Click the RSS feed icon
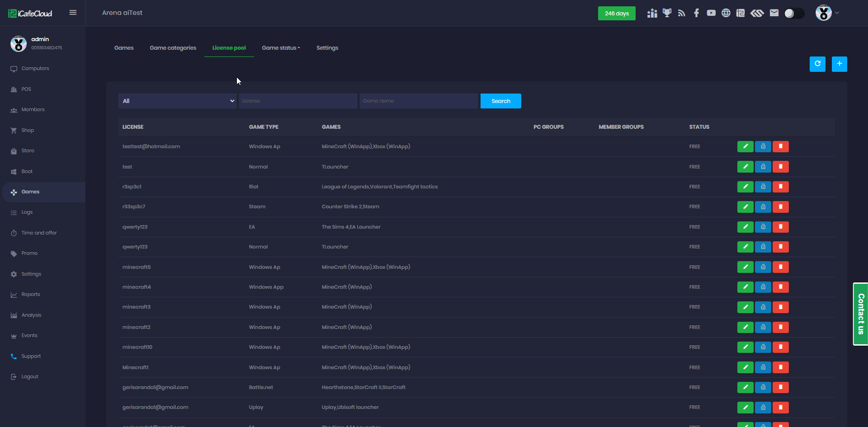The width and height of the screenshot is (868, 427). (681, 13)
